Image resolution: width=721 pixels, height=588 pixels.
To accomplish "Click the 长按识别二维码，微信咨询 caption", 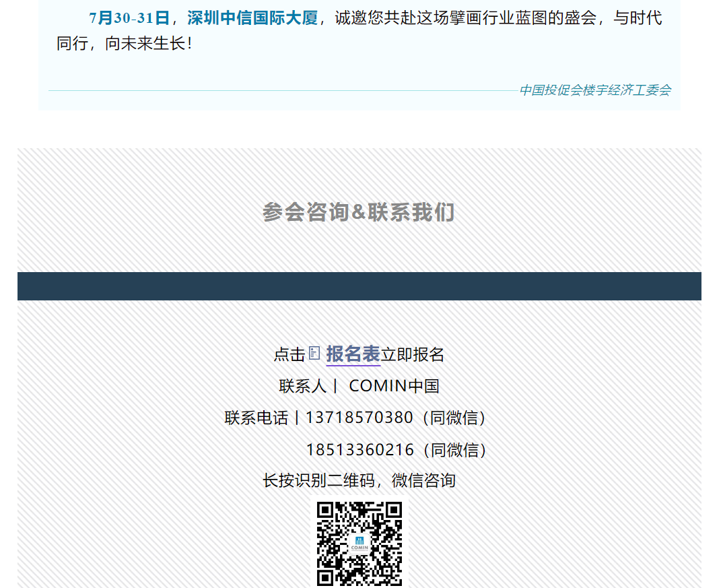I will [359, 480].
